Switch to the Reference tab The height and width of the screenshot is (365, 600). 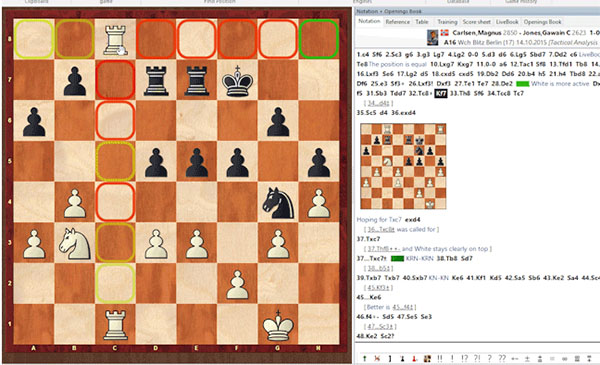[x=398, y=22]
